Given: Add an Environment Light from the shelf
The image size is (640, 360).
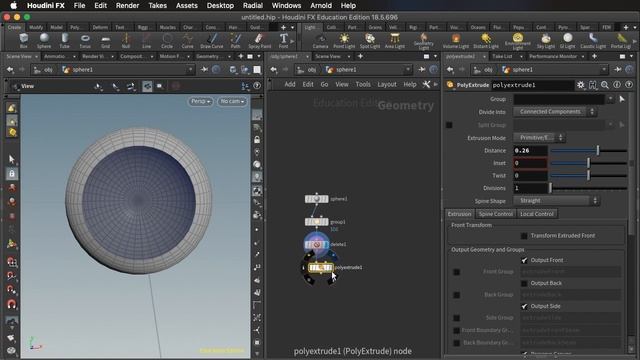Looking at the screenshot, I should (518, 41).
